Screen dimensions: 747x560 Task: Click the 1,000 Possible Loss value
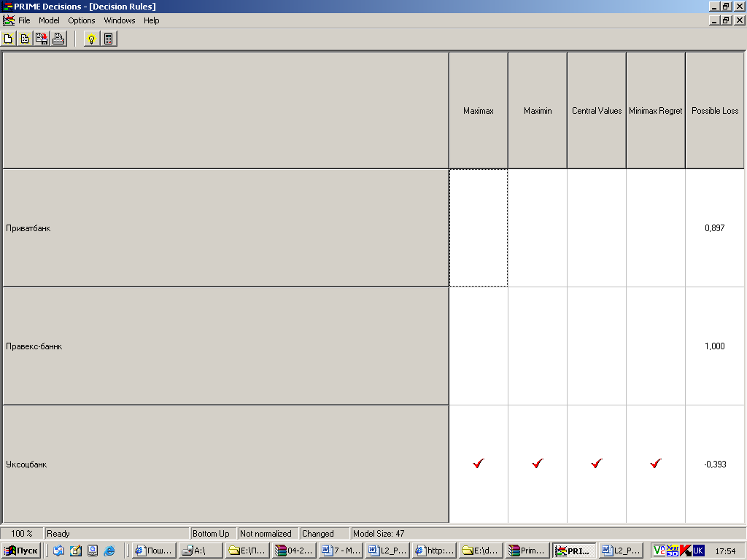coord(715,346)
